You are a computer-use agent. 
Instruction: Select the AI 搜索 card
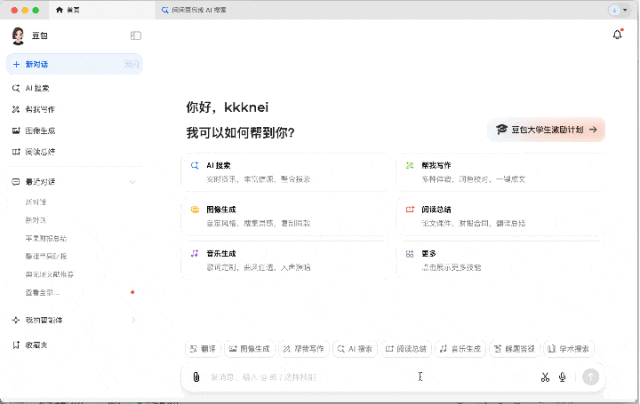click(285, 172)
